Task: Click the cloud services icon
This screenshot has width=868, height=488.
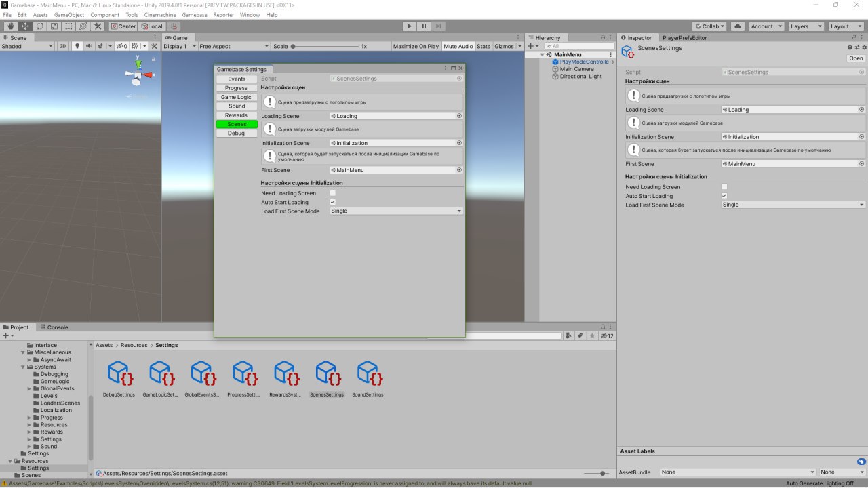Action: (738, 26)
